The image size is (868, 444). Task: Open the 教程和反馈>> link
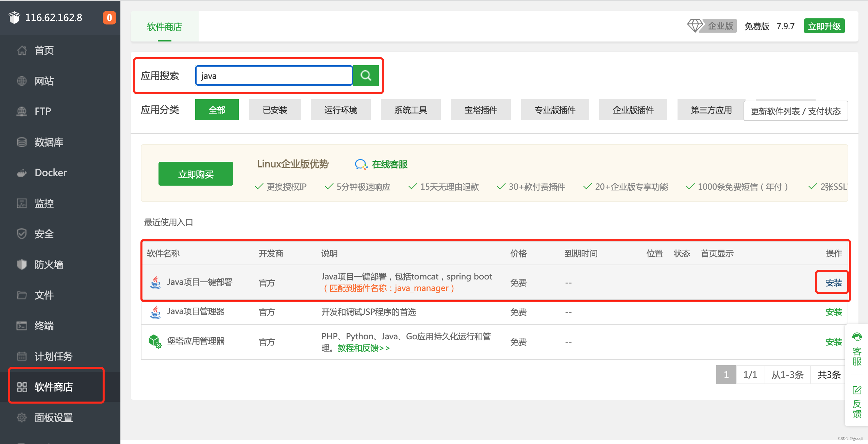(364, 348)
